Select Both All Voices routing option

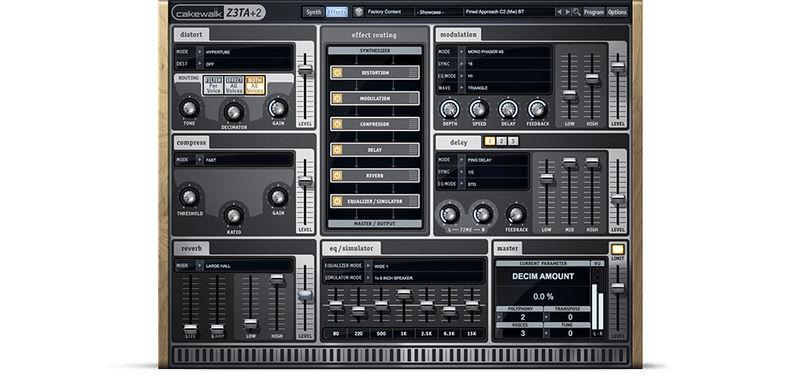[x=255, y=85]
